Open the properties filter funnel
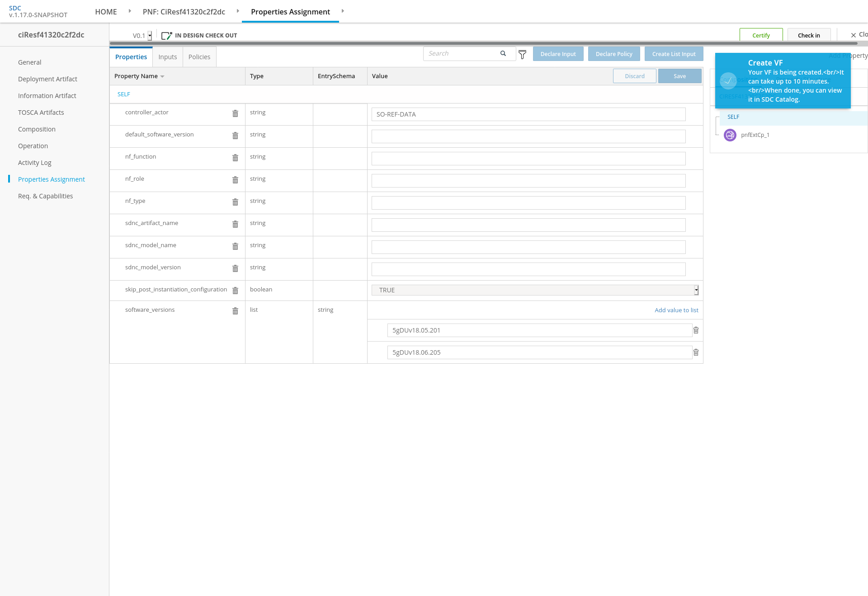The width and height of the screenshot is (868, 596). 522,55
